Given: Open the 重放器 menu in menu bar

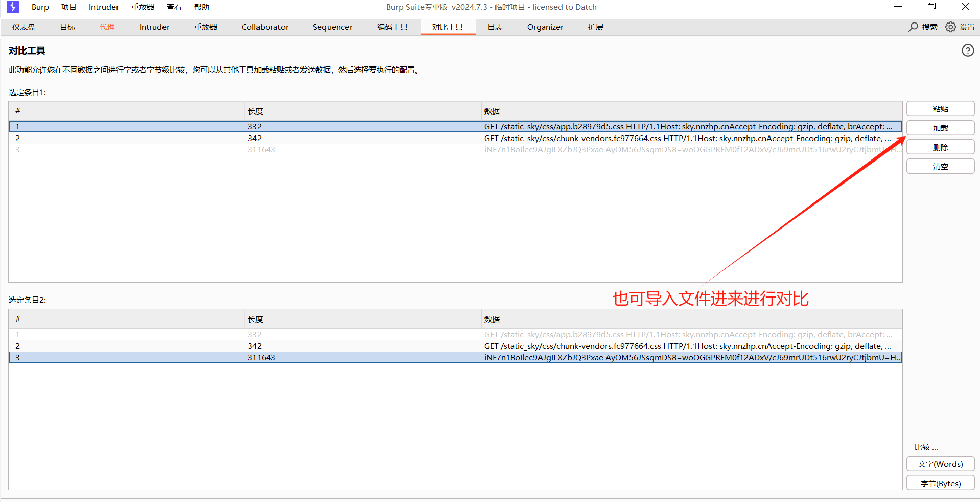Looking at the screenshot, I should [143, 7].
